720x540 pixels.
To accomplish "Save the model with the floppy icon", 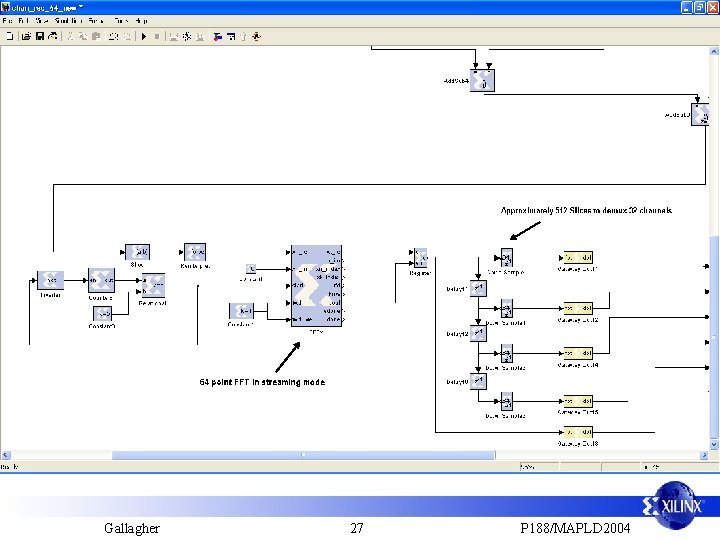I will click(x=40, y=36).
